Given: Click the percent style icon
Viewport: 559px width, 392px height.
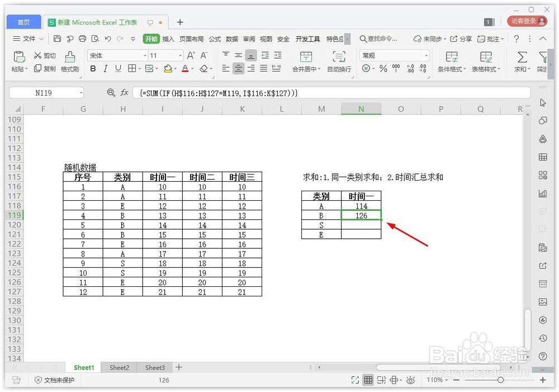Looking at the screenshot, I should pos(383,68).
